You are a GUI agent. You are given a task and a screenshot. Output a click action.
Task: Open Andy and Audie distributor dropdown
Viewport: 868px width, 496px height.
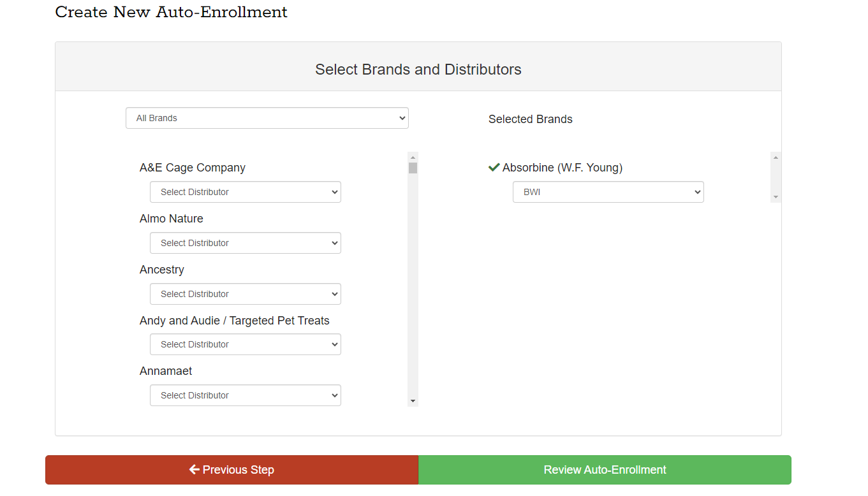[246, 344]
